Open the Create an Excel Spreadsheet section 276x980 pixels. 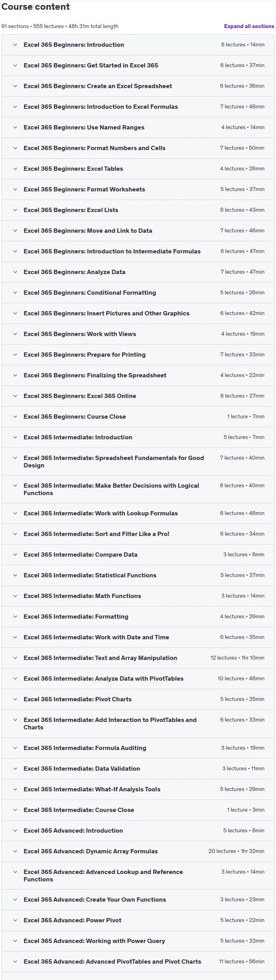click(x=138, y=86)
